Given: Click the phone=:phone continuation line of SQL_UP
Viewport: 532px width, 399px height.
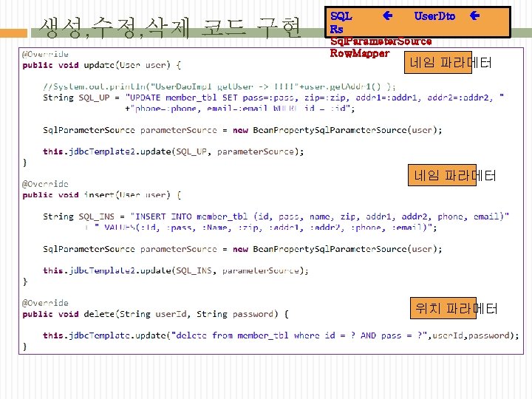Looking at the screenshot, I should tap(240, 109).
